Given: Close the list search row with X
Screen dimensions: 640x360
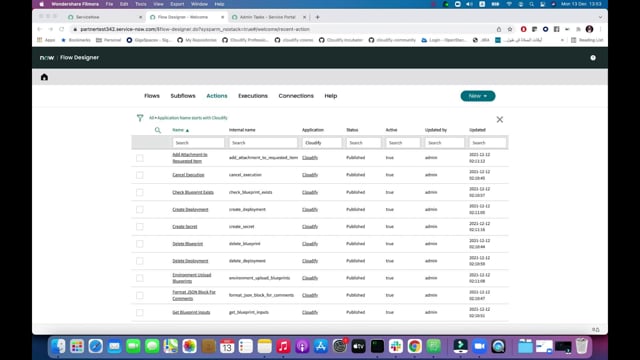Looking at the screenshot, I should coord(500,120).
